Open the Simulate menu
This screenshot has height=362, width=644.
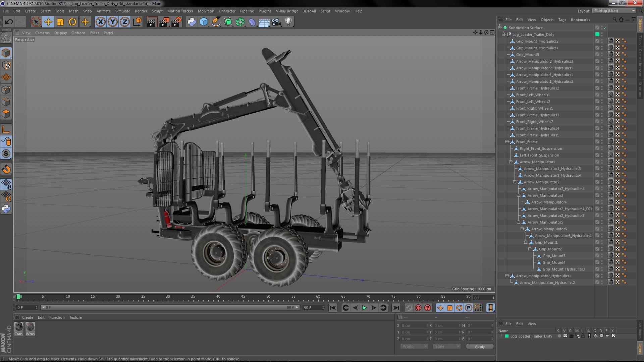coord(123,11)
